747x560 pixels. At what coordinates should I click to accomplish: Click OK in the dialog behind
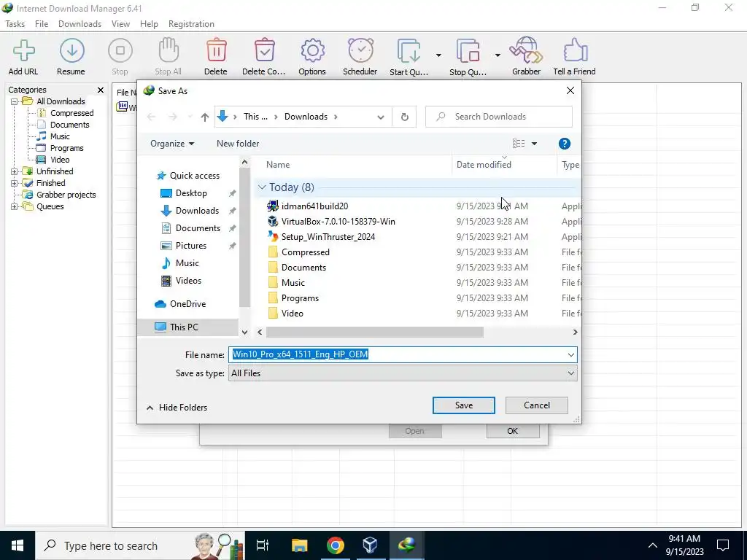(x=513, y=431)
